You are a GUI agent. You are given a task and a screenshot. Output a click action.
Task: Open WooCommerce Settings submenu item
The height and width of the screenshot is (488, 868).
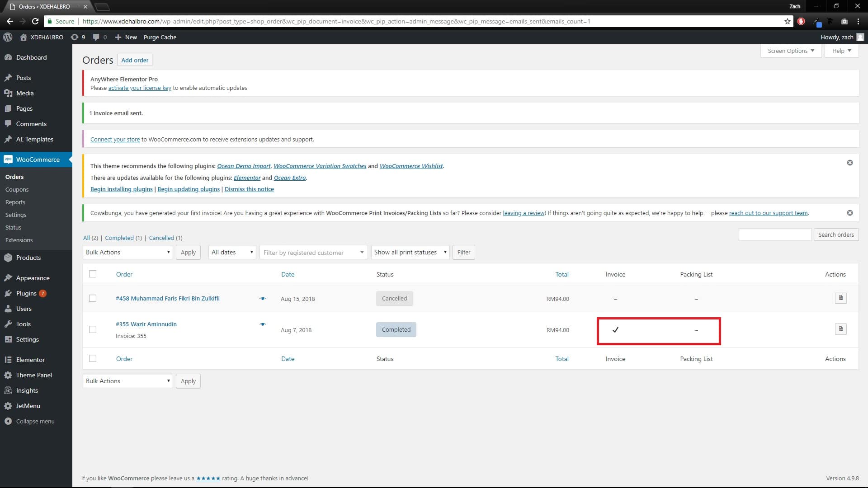[16, 215]
